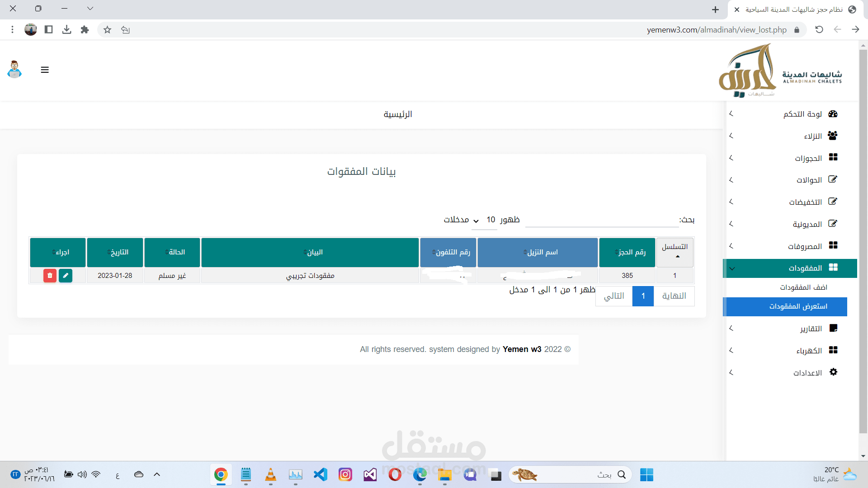Image resolution: width=868 pixels, height=488 pixels.
Task: Bookmark the page using the star icon
Action: tap(107, 30)
